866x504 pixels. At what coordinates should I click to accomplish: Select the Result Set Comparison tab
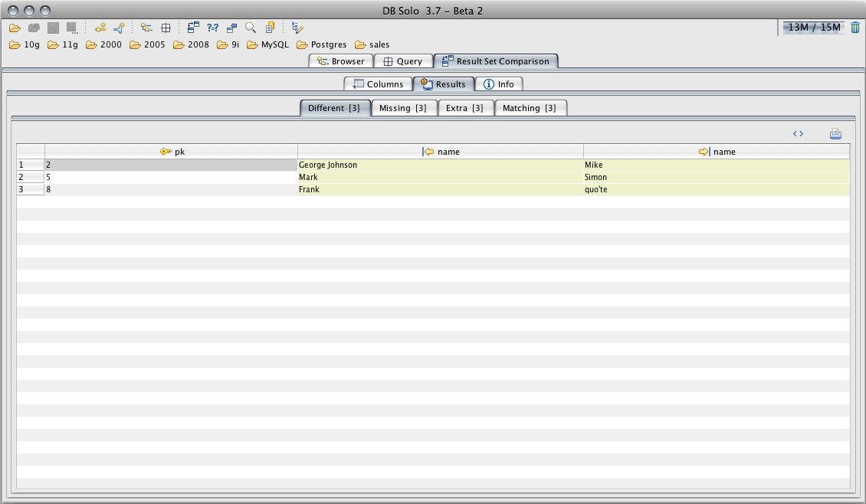point(496,61)
